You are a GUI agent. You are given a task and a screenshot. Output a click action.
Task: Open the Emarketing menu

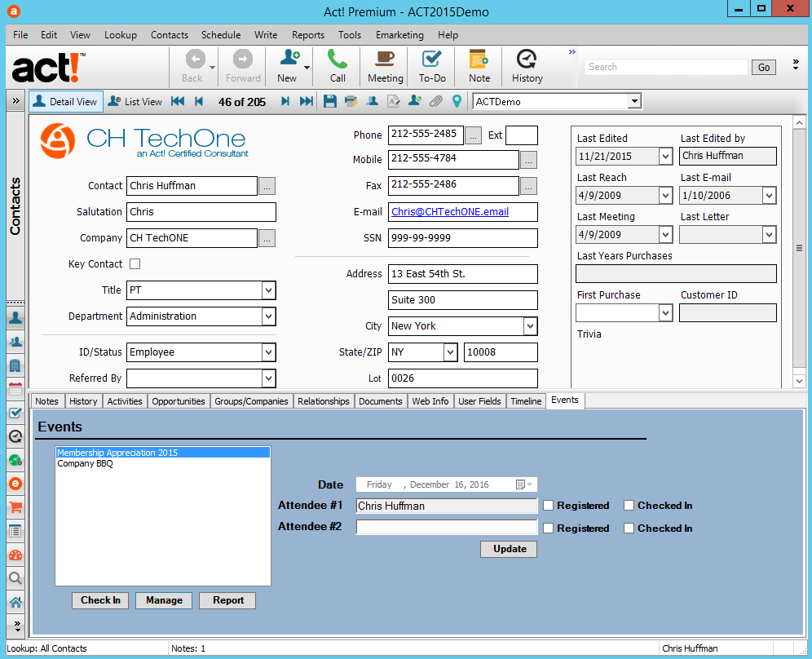(x=399, y=35)
